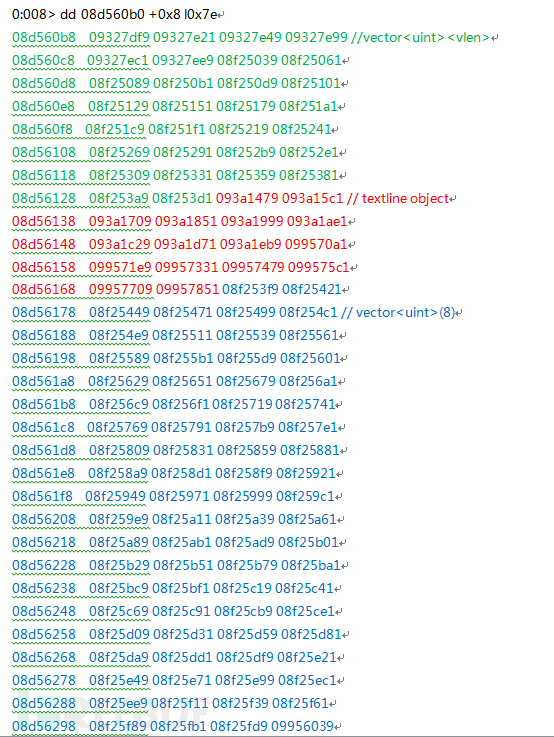Click address 08d56298 at the bottom
Image resolution: width=554 pixels, height=737 pixels.
click(44, 727)
